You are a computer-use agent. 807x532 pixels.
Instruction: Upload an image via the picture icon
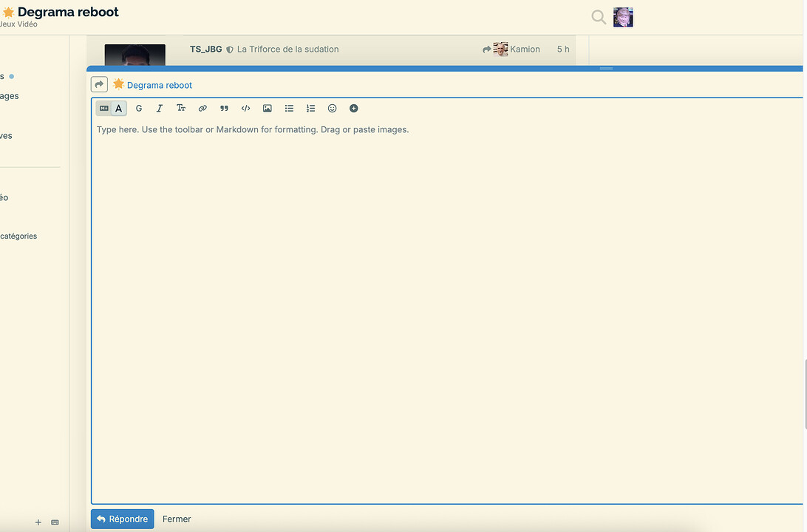pos(268,109)
